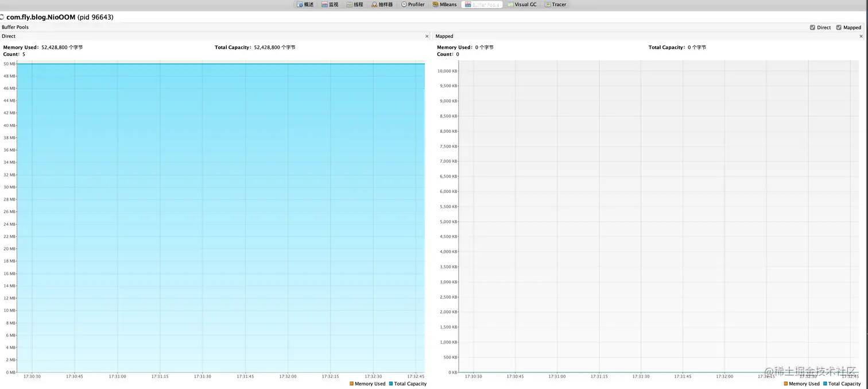Click the 50 MB axis label
The width and height of the screenshot is (868, 389).
click(9, 64)
